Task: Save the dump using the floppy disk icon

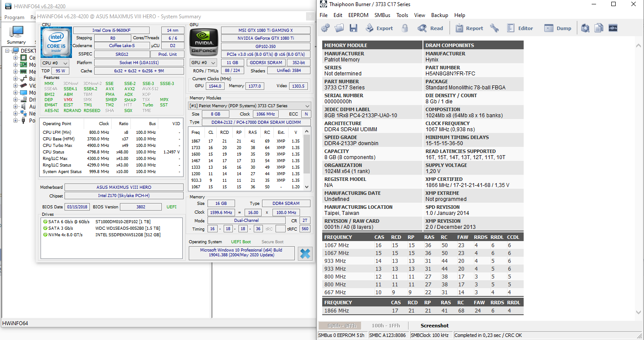Action: pyautogui.click(x=353, y=28)
